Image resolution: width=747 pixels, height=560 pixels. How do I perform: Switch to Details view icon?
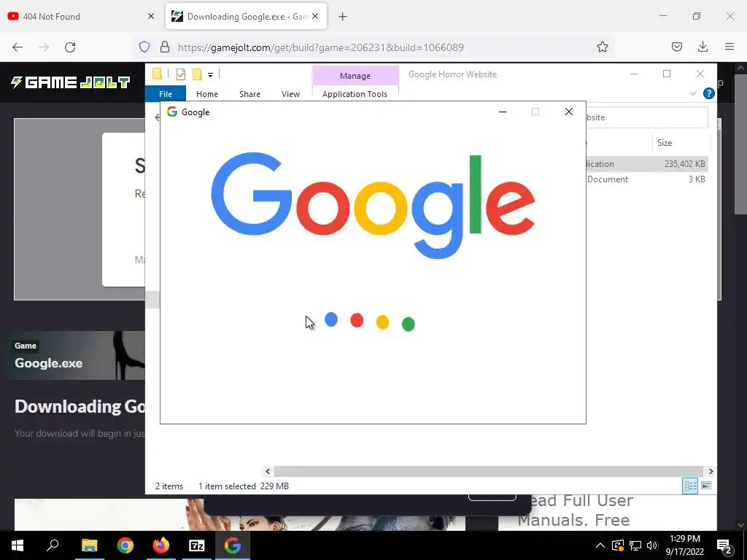[690, 486]
